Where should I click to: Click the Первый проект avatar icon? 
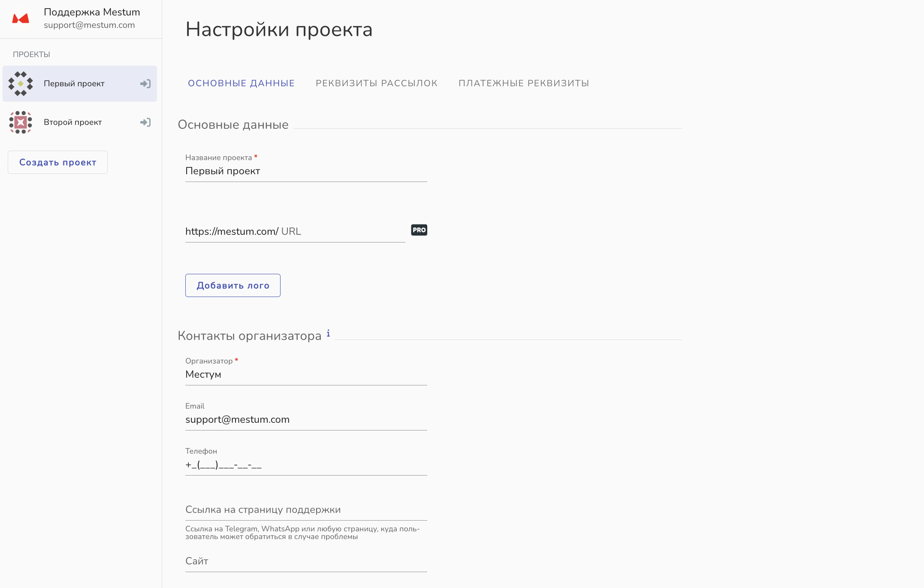(x=21, y=84)
